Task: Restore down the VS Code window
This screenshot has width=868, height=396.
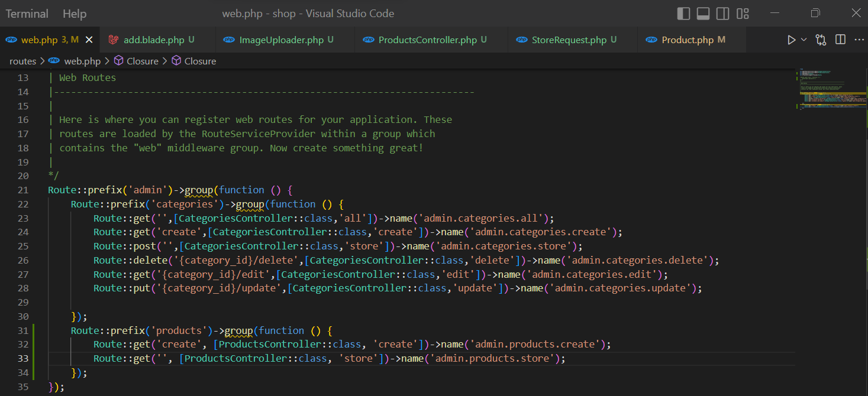Action: [x=815, y=13]
